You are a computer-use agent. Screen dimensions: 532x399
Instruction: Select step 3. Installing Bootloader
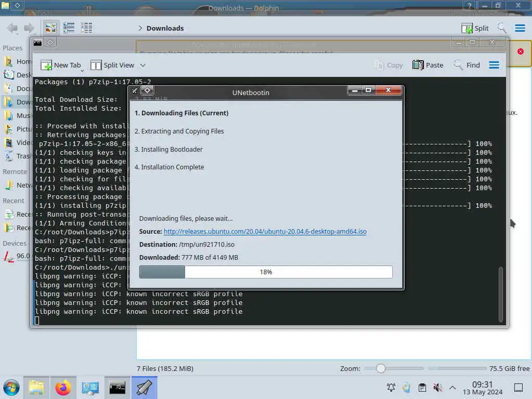[x=169, y=149]
